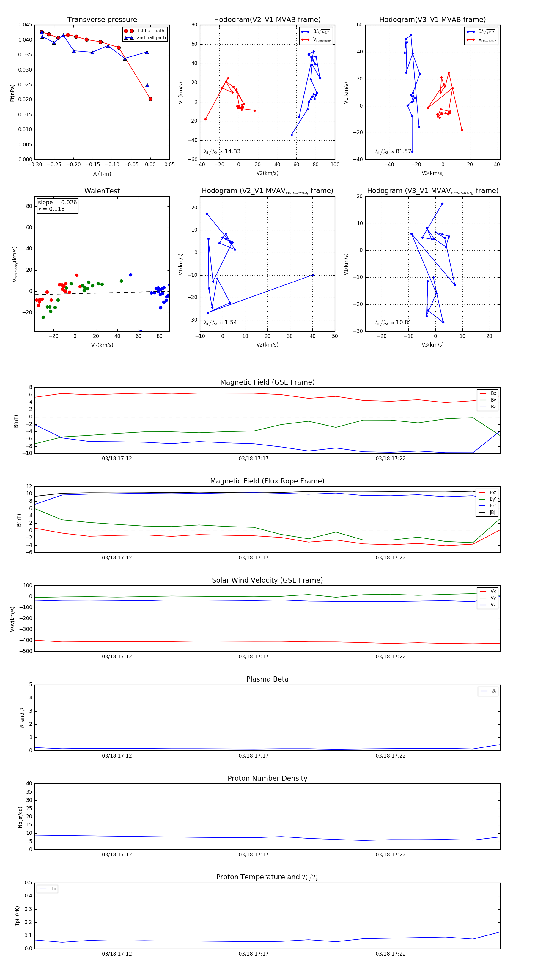Select the "WalenTest" plot title
535x980 pixels.
102,191
